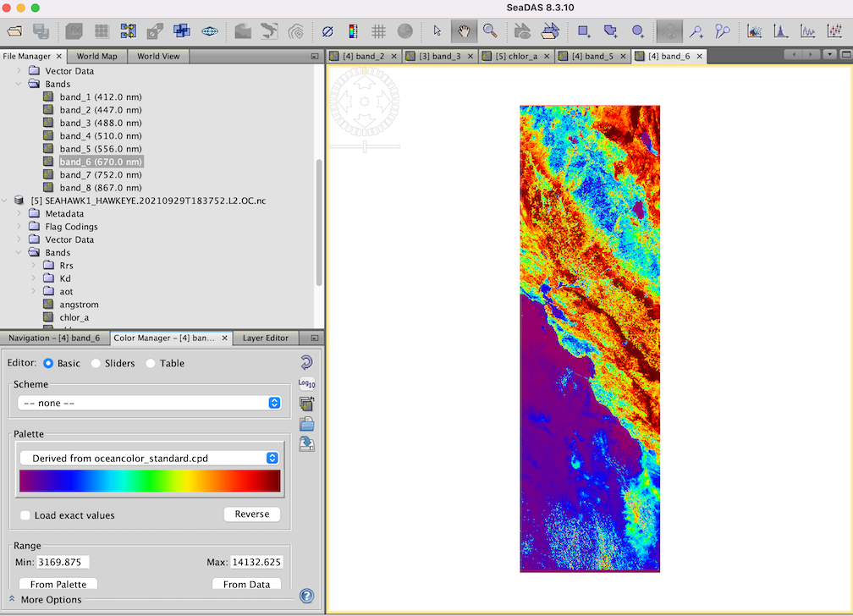The height and width of the screenshot is (616, 853).
Task: Select the draw rectangle tool
Action: [x=584, y=31]
